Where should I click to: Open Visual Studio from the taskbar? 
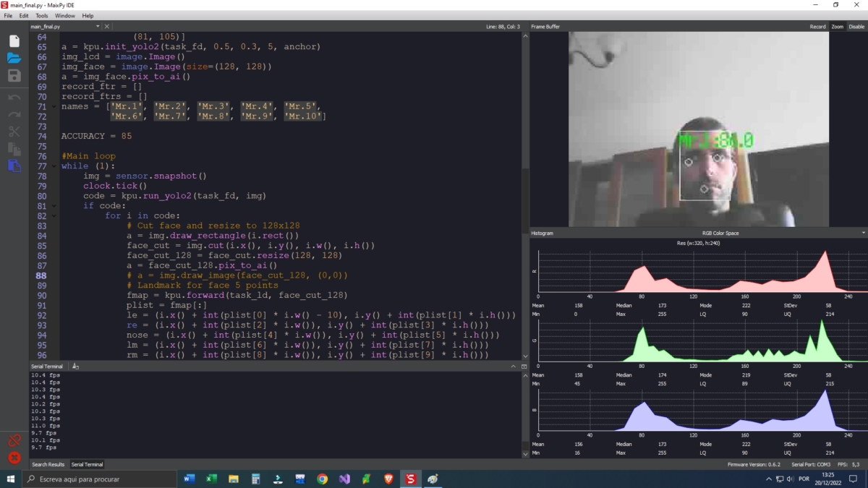click(344, 479)
